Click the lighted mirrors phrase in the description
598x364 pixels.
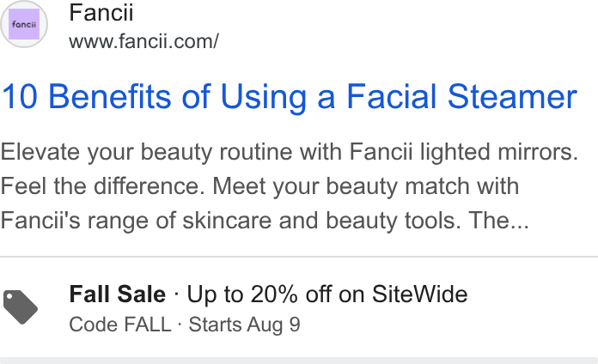tap(499, 152)
